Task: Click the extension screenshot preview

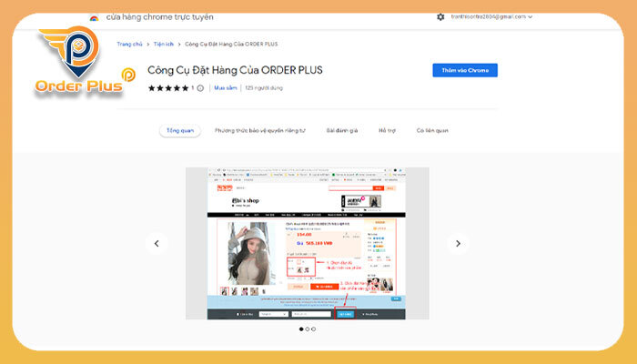Action: click(x=308, y=243)
